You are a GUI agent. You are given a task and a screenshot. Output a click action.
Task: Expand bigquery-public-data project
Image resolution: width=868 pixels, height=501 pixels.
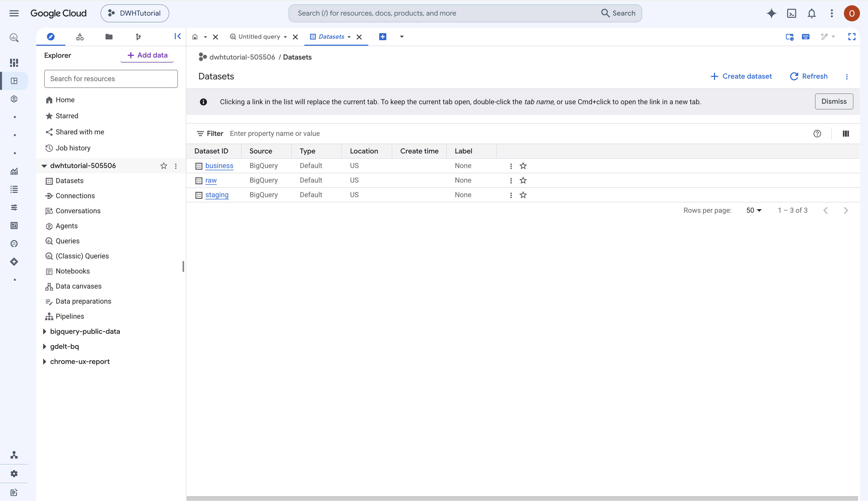point(44,331)
